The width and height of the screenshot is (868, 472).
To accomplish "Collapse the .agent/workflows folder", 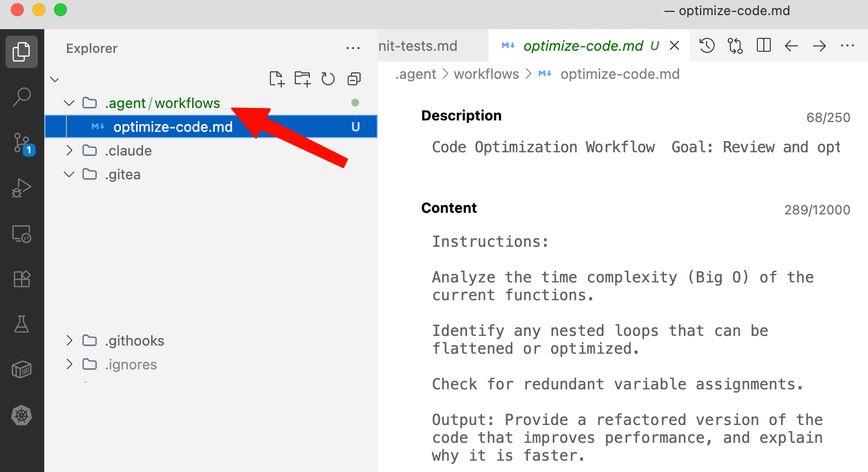I will click(x=69, y=103).
